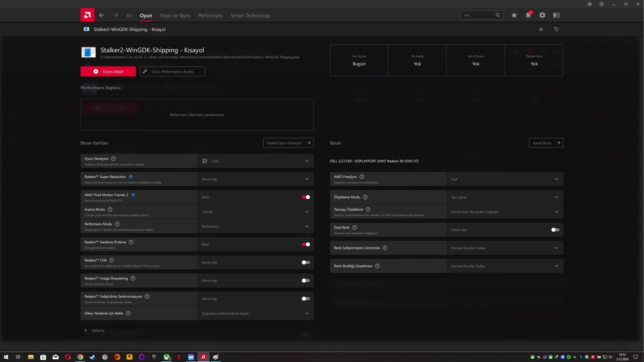The width and height of the screenshot is (644, 362).
Task: Open the Kayıt ve Yayın tab
Action: [175, 15]
